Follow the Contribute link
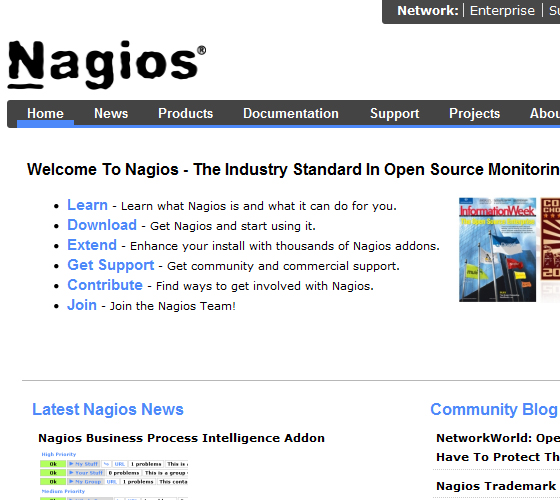Screen dimensions: 560x500 (x=105, y=285)
